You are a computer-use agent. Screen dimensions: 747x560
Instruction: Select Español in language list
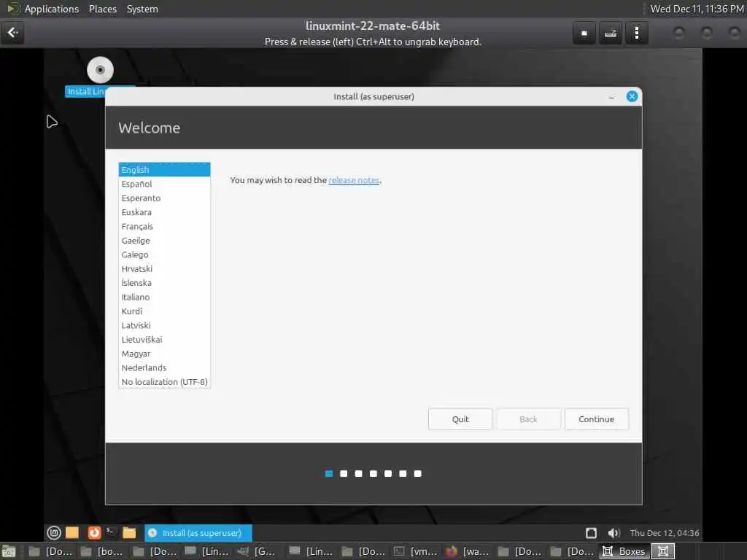pyautogui.click(x=164, y=184)
